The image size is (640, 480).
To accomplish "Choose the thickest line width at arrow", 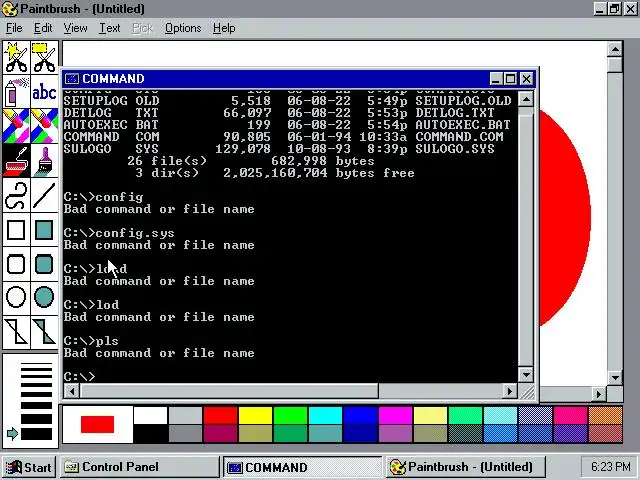I will pos(36,433).
